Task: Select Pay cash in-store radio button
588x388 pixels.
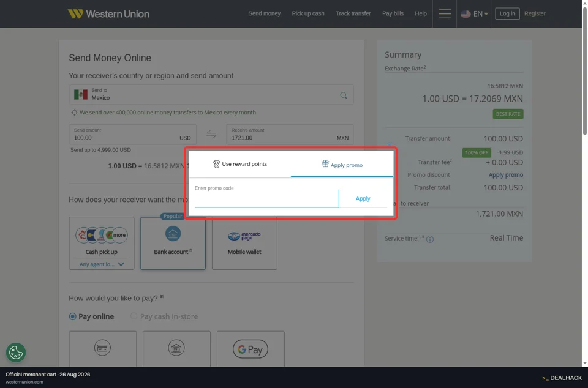Action: (x=134, y=316)
